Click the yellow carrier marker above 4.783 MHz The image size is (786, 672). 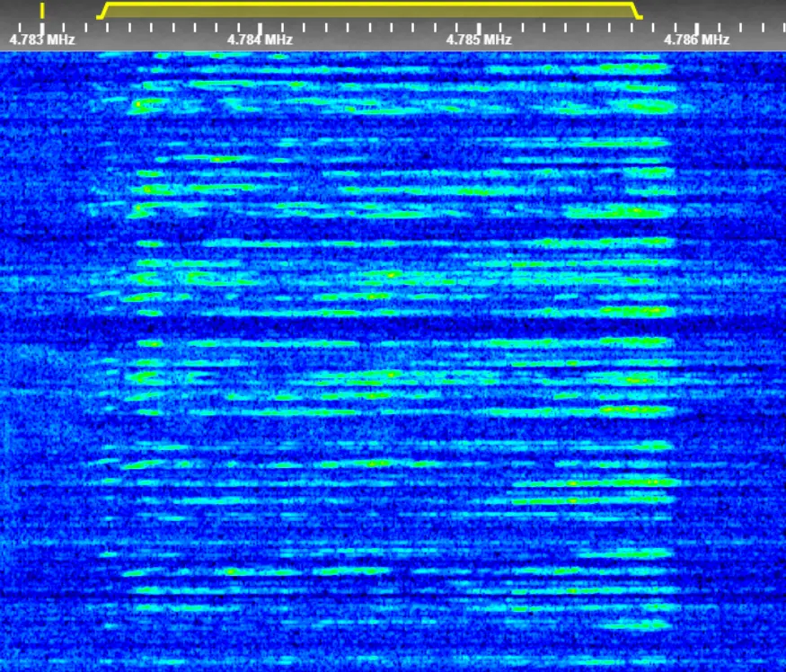coord(42,10)
